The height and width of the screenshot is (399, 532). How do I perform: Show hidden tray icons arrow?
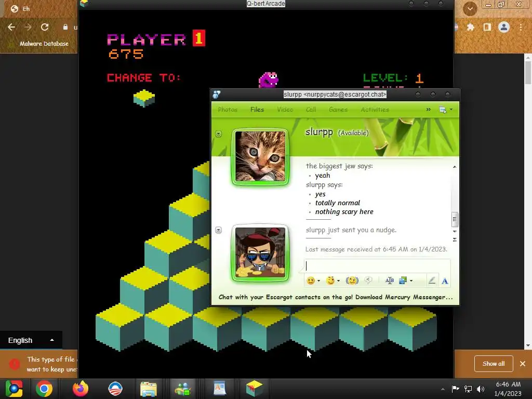(x=443, y=389)
